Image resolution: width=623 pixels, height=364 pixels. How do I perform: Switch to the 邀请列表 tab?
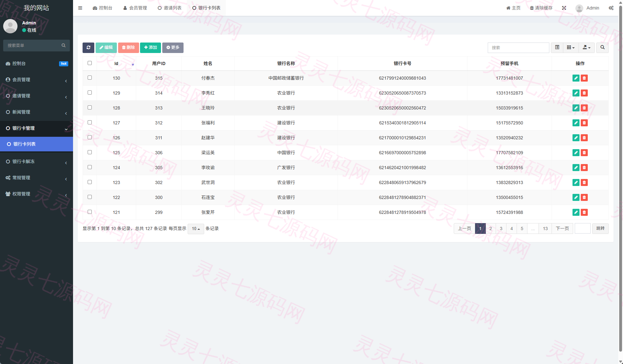(170, 8)
